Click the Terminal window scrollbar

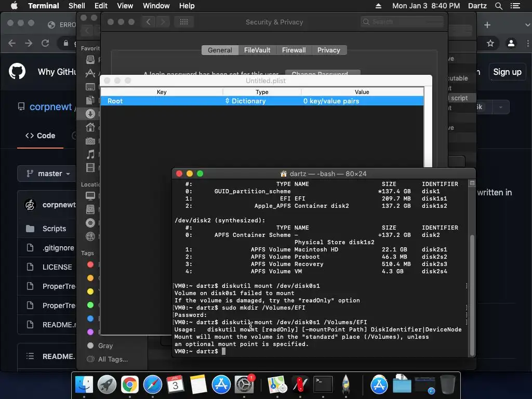coord(472,295)
